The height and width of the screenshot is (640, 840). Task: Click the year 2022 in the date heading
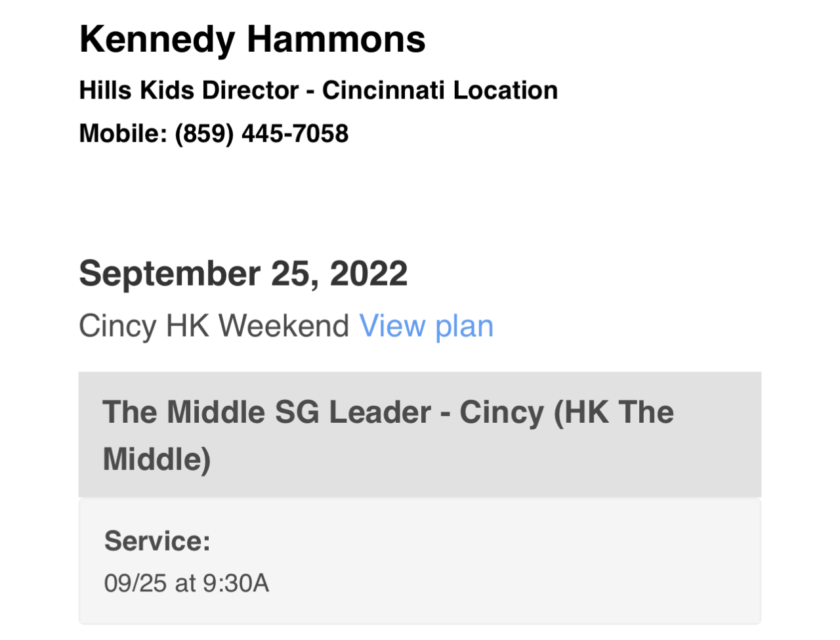(368, 274)
